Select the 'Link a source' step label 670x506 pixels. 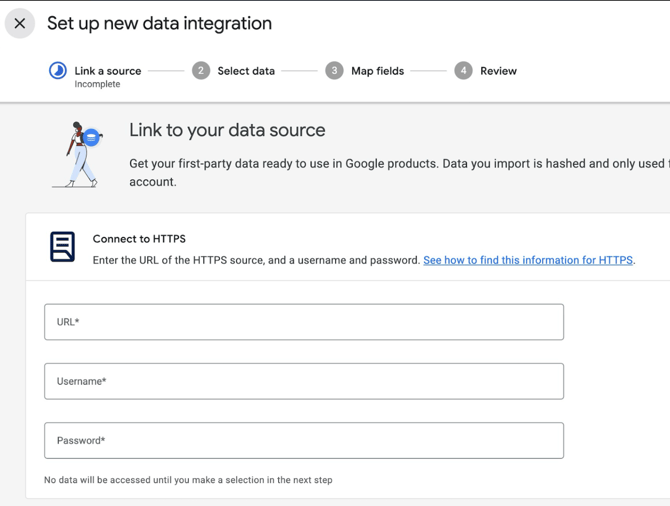107,71
